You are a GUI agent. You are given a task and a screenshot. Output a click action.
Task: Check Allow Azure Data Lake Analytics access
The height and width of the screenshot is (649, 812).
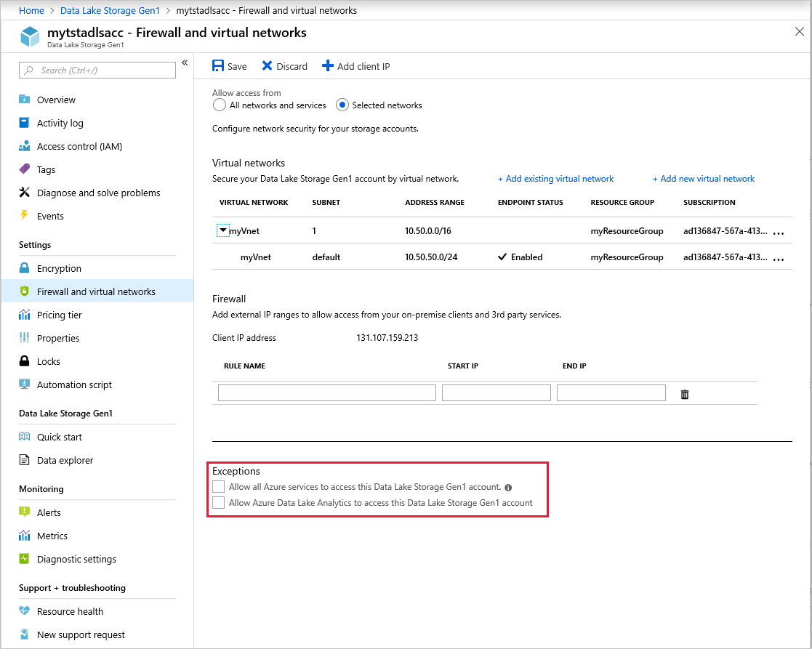(x=219, y=503)
